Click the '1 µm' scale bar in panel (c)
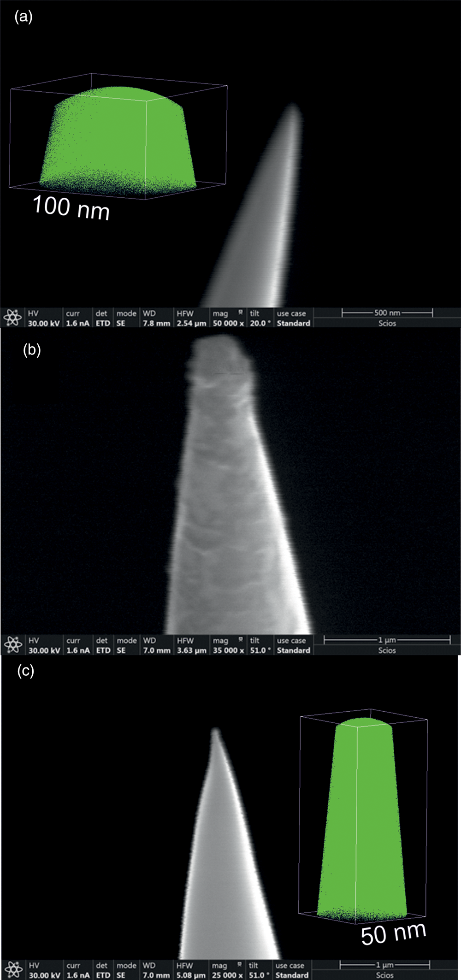The height and width of the screenshot is (980, 461). click(x=385, y=965)
